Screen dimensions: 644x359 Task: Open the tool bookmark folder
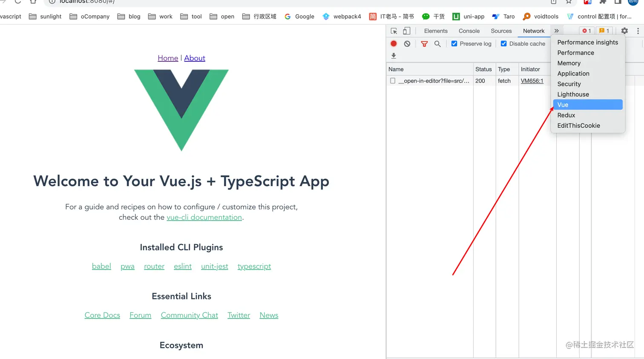(191, 17)
